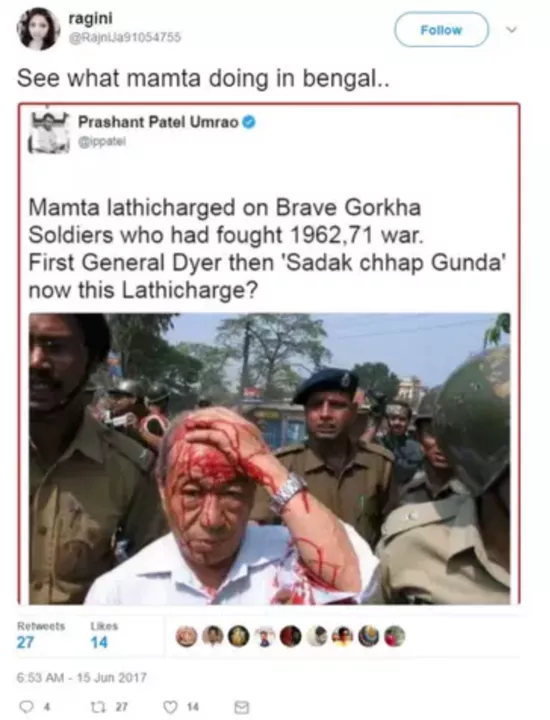
Task: Open Prashant Patel Umrao's profile link
Action: point(158,122)
